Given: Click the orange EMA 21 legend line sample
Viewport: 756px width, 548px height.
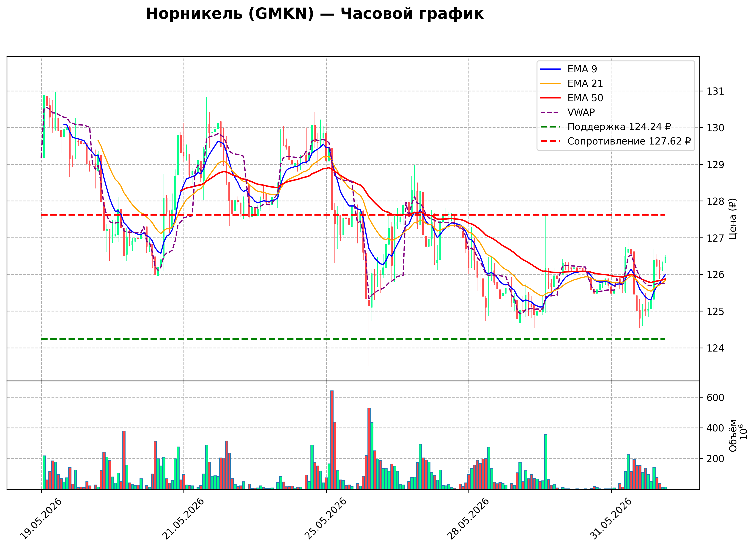Looking at the screenshot, I should coord(550,83).
